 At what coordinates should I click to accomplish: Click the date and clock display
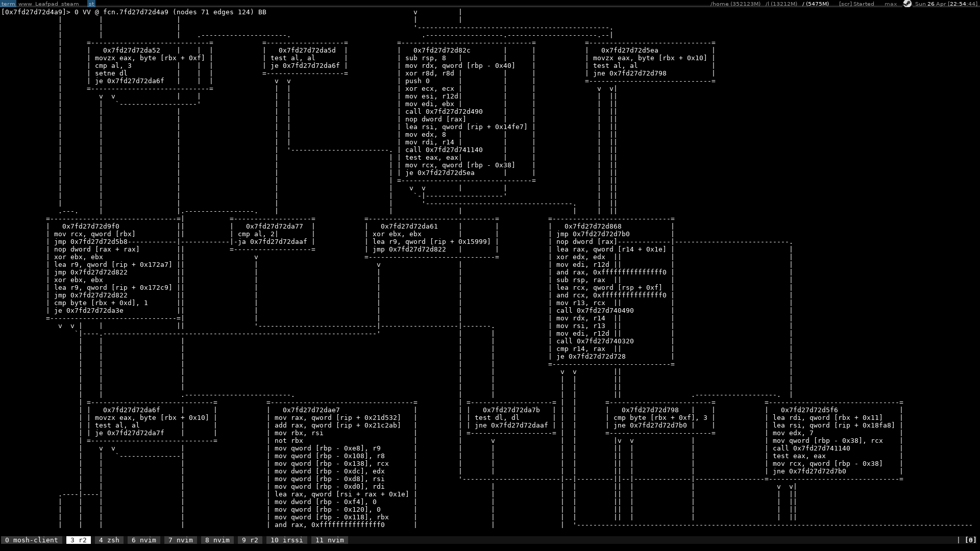946,4
